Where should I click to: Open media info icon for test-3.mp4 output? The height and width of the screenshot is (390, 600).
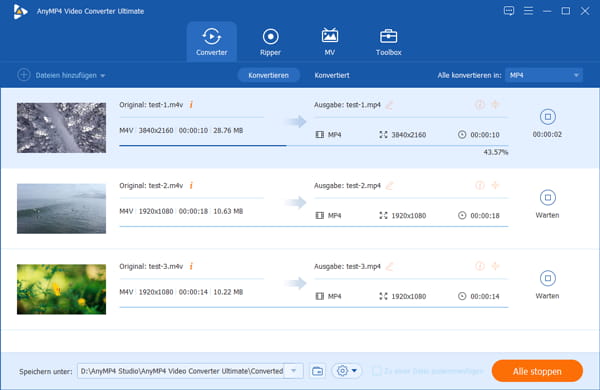pos(479,266)
